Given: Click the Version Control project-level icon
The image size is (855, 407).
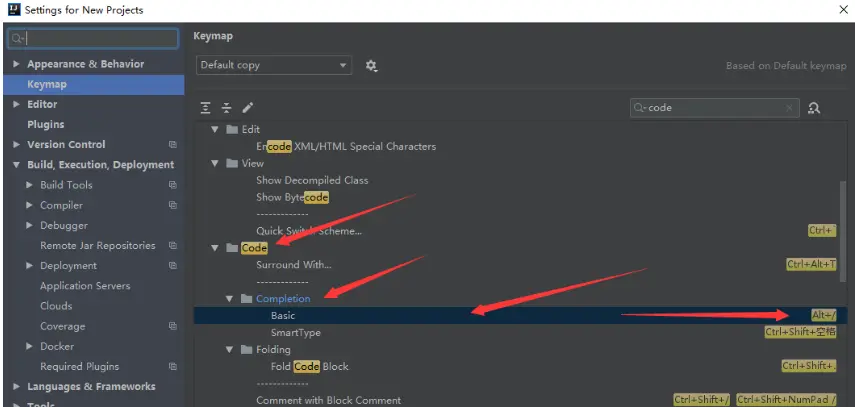Looking at the screenshot, I should 173,145.
